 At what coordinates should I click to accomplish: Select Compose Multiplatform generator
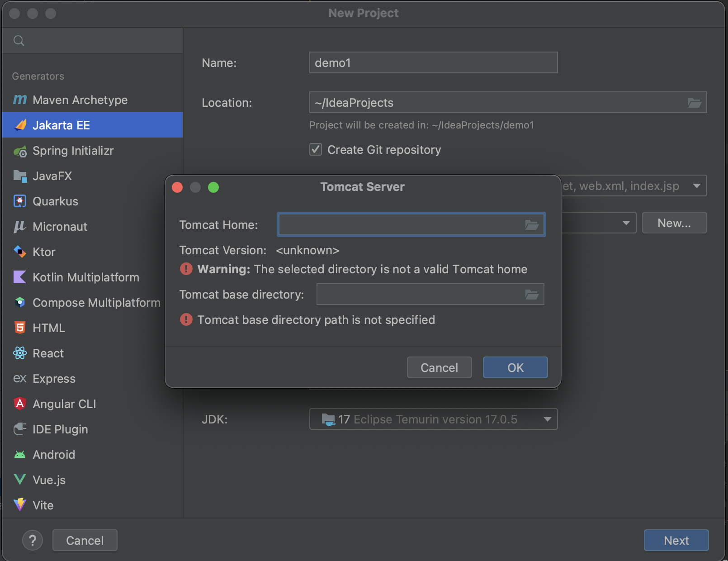92,302
